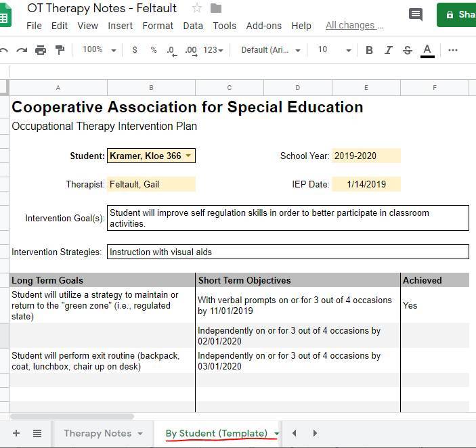Click the IEP Date cell 1/14/2019

point(366,184)
